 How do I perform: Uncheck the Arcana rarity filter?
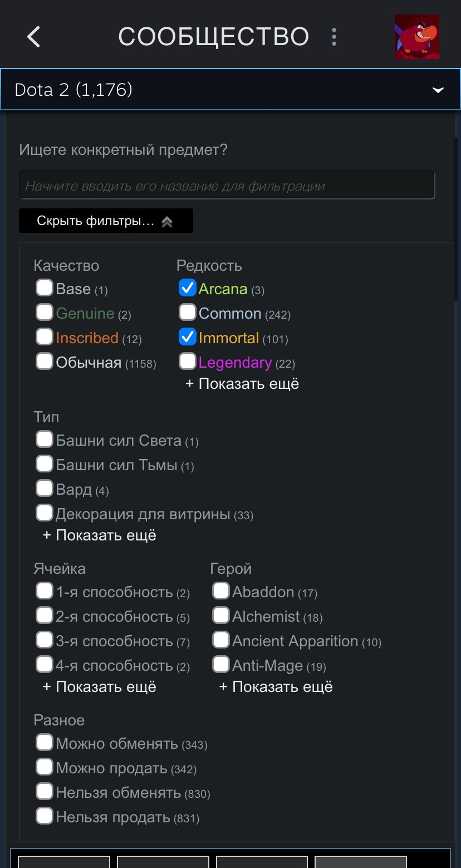click(188, 287)
